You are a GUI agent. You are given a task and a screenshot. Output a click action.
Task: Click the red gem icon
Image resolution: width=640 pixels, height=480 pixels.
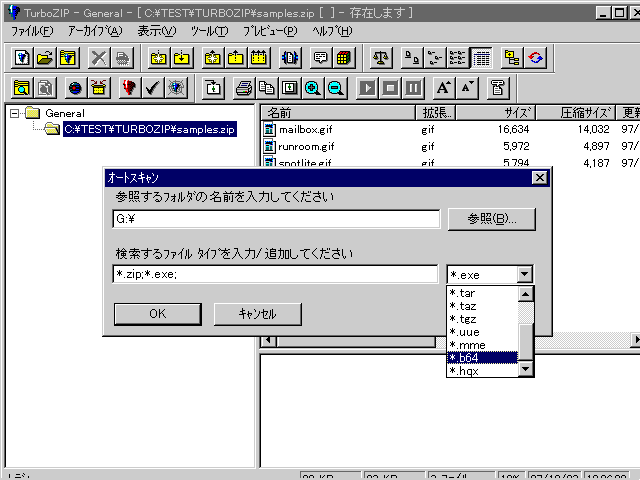click(129, 88)
